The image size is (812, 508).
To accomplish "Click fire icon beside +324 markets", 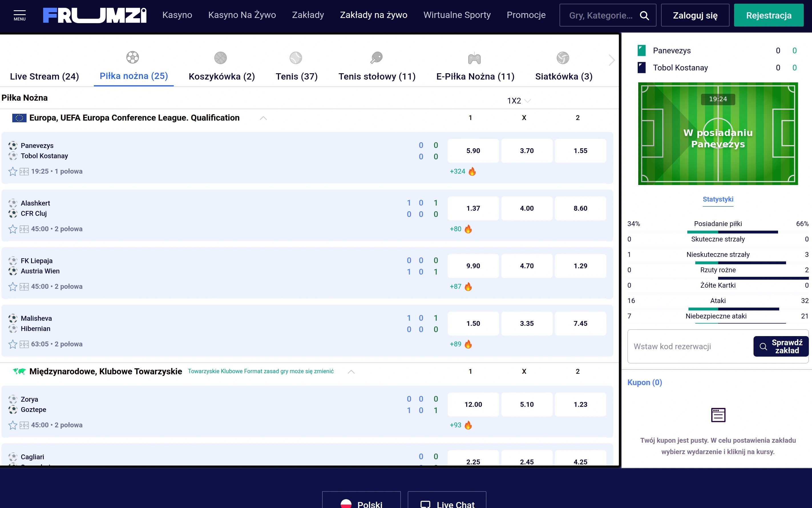I will coord(472,171).
